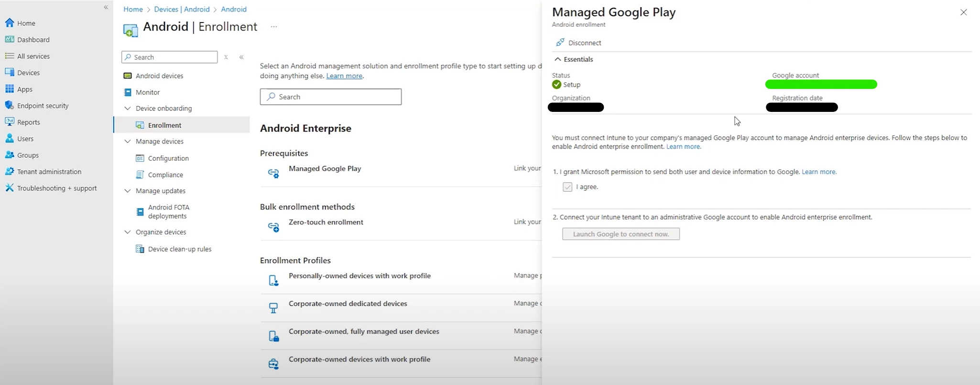Toggle the I agree checkbox
This screenshot has height=385, width=980.
click(567, 187)
